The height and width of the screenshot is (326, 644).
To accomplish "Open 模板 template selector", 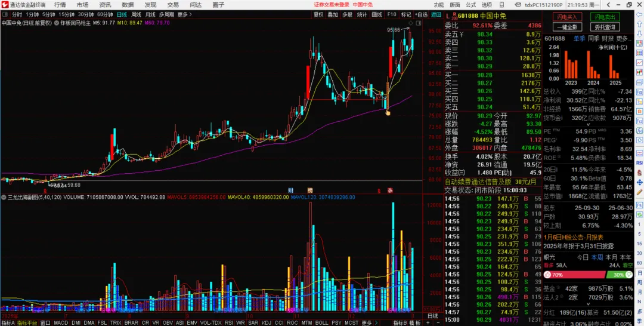I will point(415,322).
